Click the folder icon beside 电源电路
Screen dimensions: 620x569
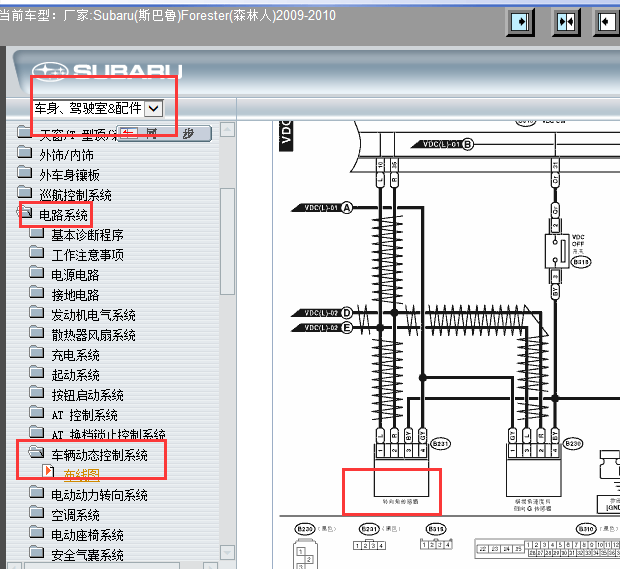tap(37, 272)
